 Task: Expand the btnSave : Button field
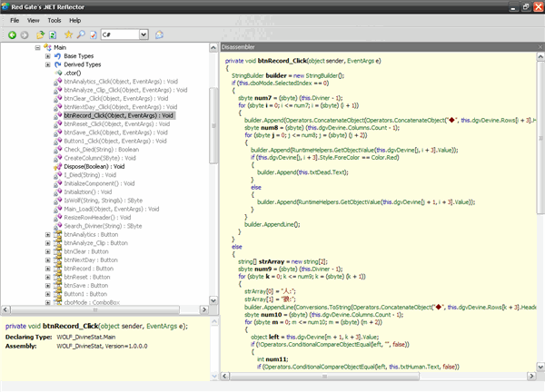[x=48, y=286]
